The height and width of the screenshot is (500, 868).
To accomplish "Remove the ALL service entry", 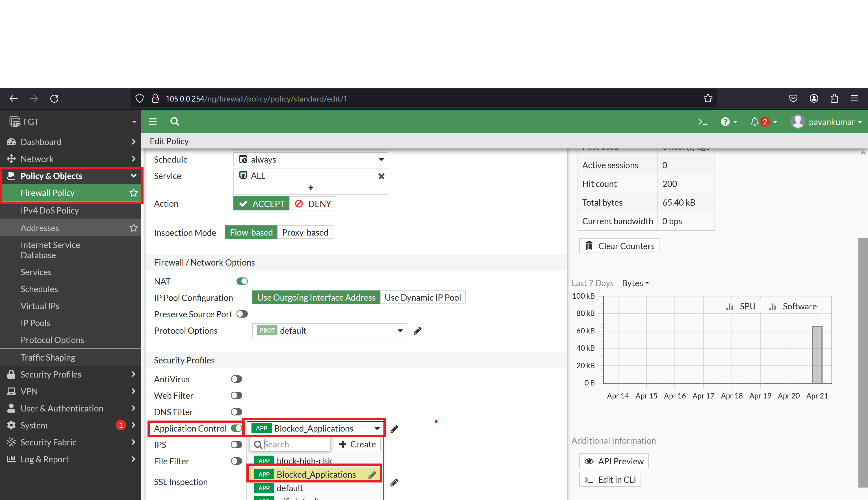I will [381, 176].
